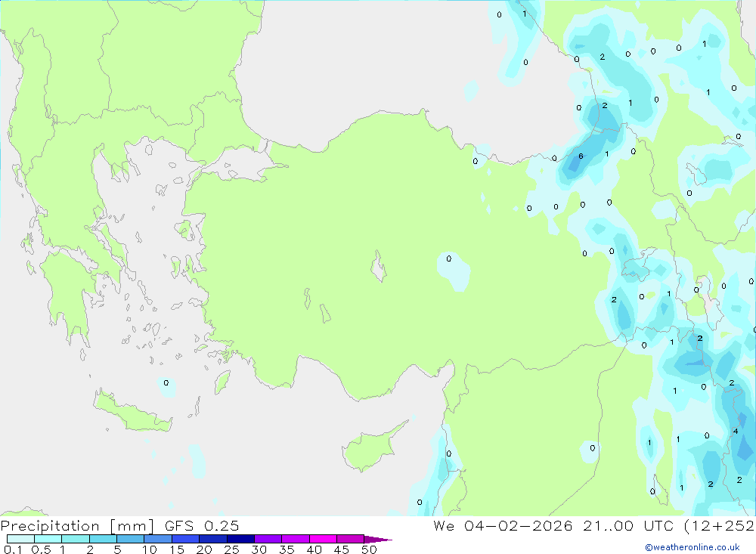Click the '0' value north of Crete
The width and height of the screenshot is (756, 554).
[x=166, y=383]
